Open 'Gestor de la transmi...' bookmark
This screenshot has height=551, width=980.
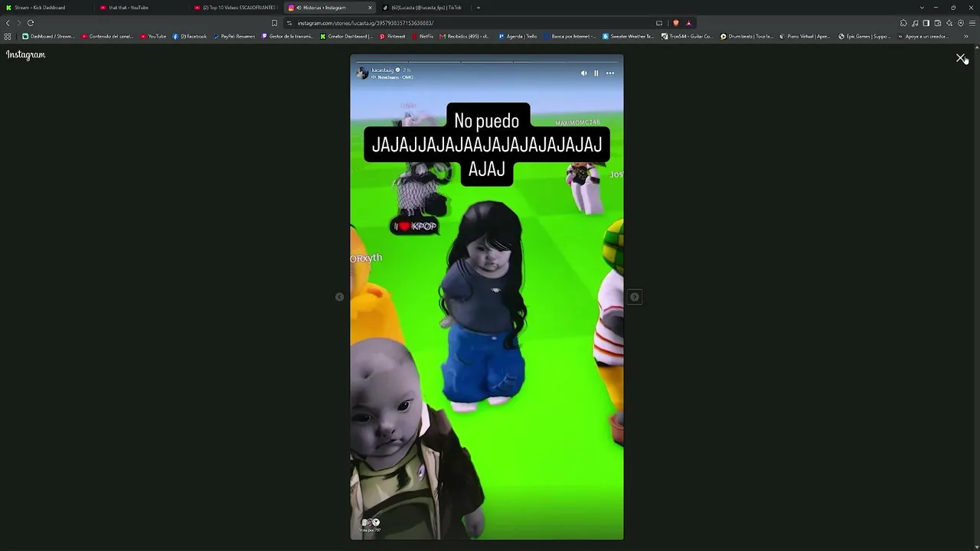click(x=287, y=37)
